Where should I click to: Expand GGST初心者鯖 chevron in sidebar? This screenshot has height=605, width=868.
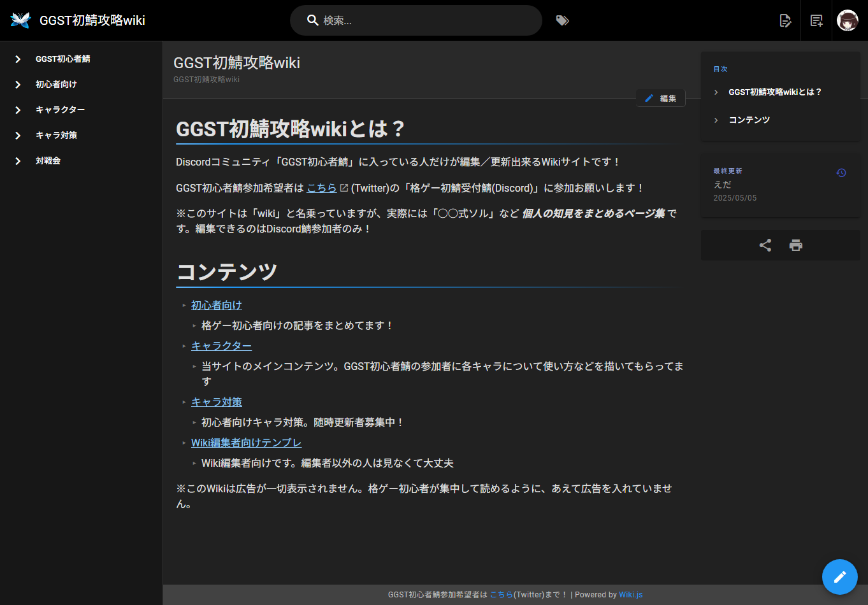pyautogui.click(x=18, y=59)
